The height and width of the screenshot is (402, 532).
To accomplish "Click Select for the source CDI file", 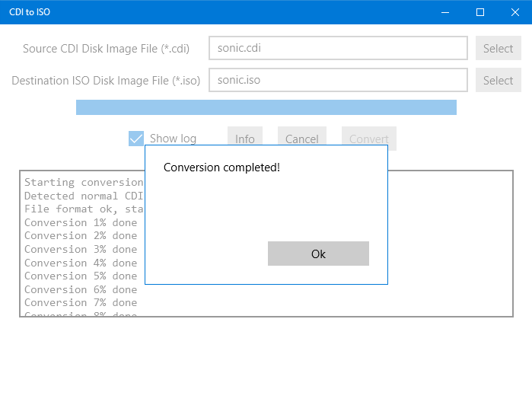I will pos(498,48).
